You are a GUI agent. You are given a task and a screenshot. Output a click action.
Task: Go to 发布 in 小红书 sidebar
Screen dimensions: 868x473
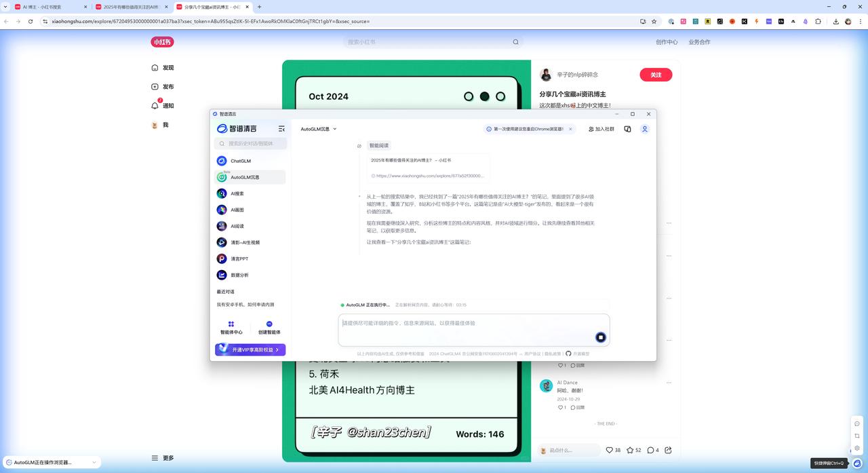(163, 87)
